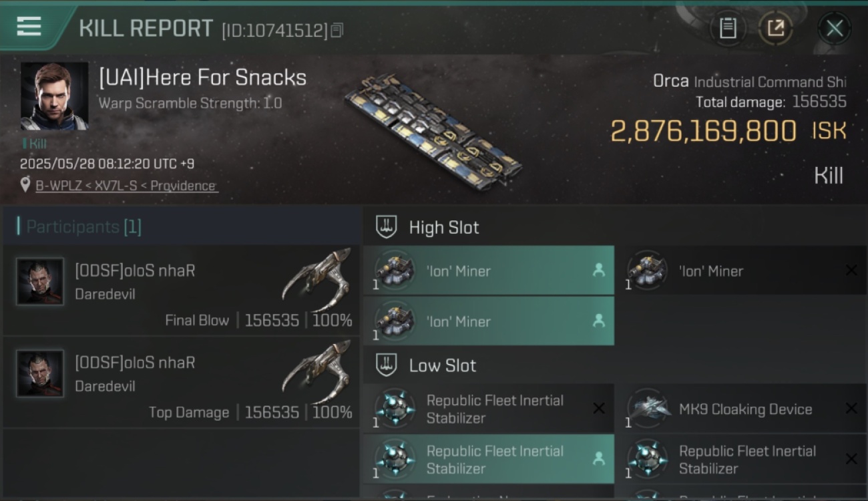The height and width of the screenshot is (501, 868).
Task: View Here For Snacks pilot portrait
Action: coord(54,96)
